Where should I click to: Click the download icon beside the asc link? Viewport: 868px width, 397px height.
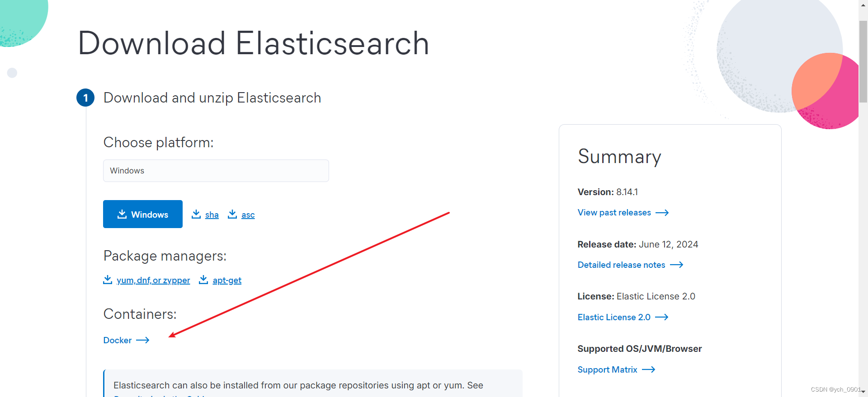(x=232, y=214)
